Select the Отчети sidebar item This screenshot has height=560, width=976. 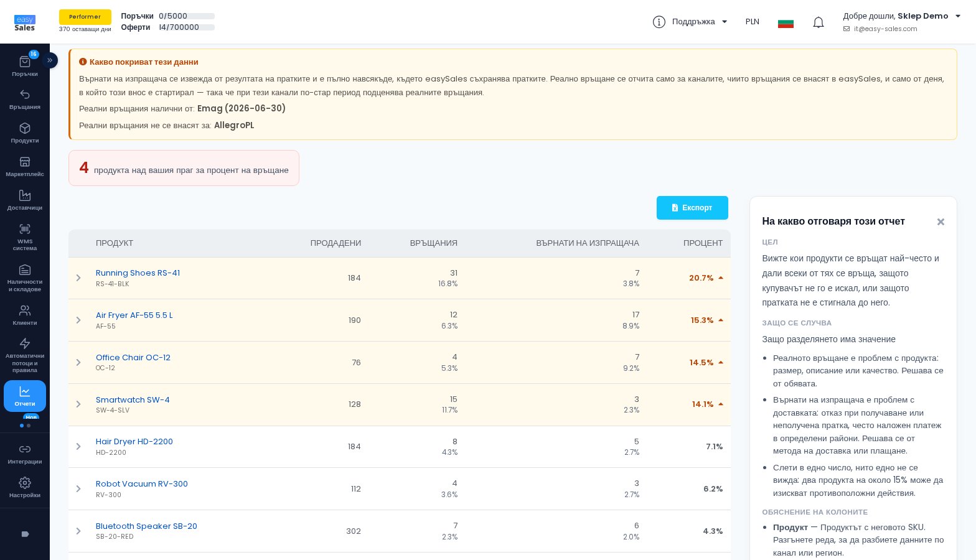click(x=25, y=396)
